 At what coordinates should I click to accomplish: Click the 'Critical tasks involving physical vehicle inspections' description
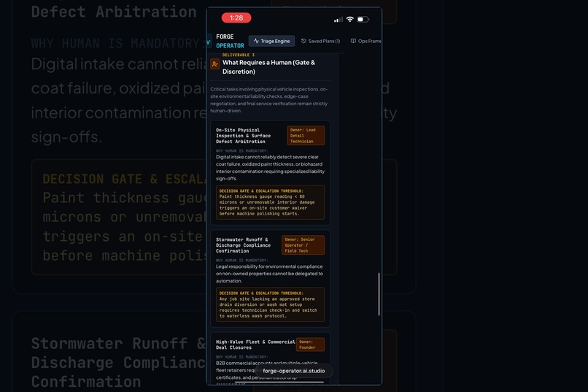point(269,100)
